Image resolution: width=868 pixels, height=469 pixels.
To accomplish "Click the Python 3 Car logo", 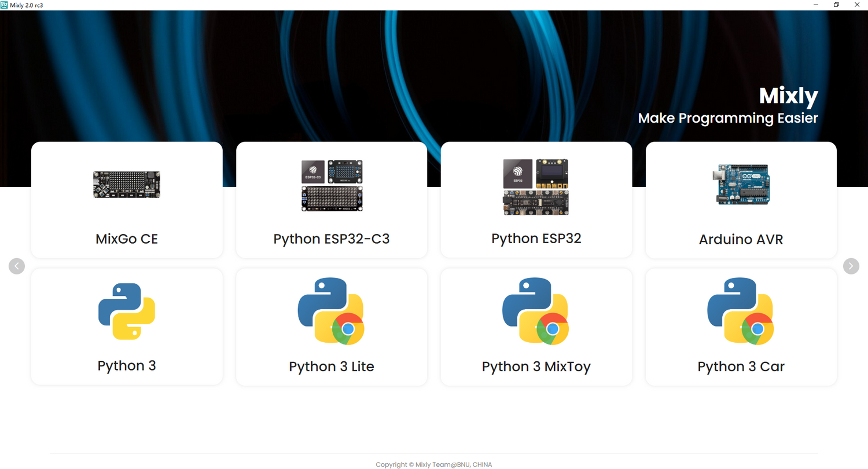I will (x=741, y=312).
